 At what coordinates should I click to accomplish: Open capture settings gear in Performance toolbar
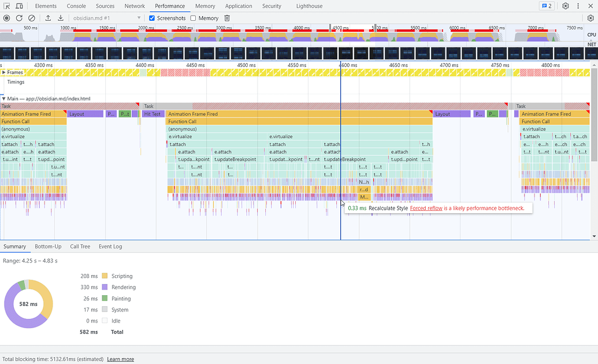pyautogui.click(x=590, y=18)
